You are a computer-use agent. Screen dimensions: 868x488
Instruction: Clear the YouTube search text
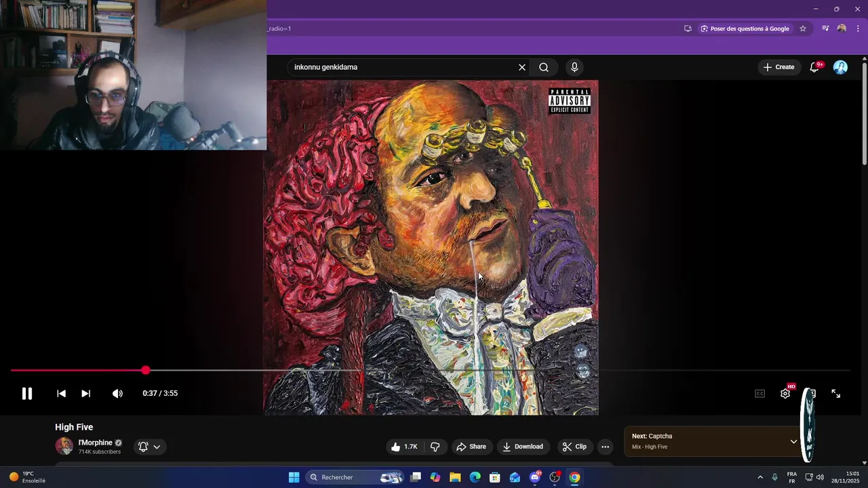[522, 67]
